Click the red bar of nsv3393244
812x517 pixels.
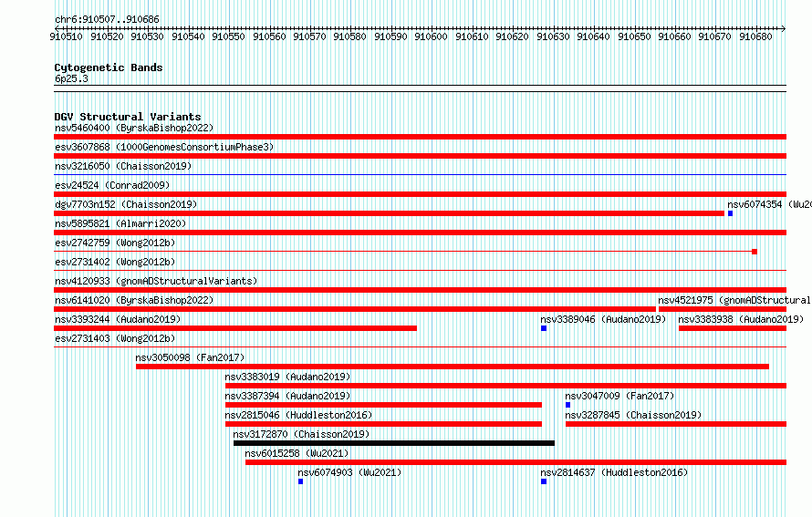point(235,328)
